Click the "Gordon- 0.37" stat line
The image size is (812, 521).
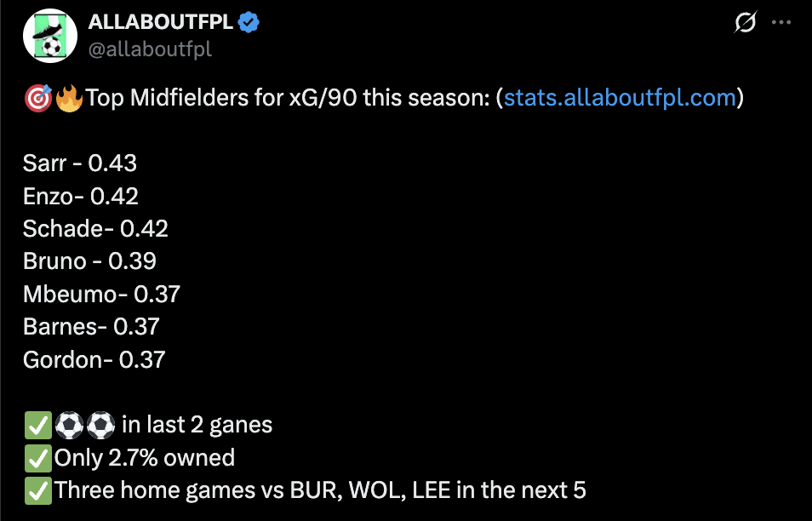click(94, 359)
